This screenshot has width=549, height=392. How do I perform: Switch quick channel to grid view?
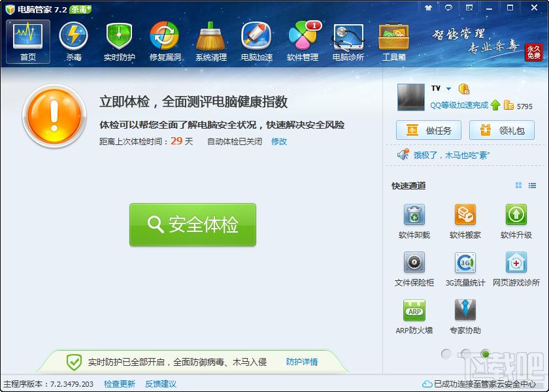click(518, 186)
